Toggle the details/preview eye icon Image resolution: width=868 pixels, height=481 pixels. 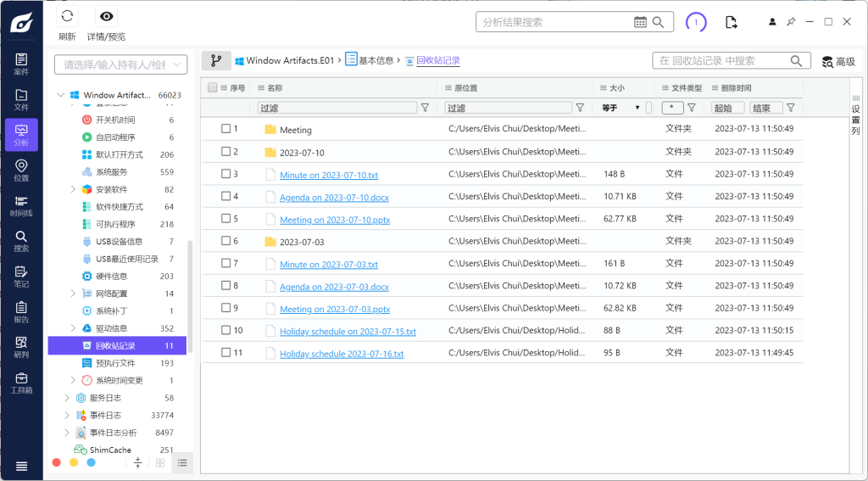pyautogui.click(x=106, y=17)
